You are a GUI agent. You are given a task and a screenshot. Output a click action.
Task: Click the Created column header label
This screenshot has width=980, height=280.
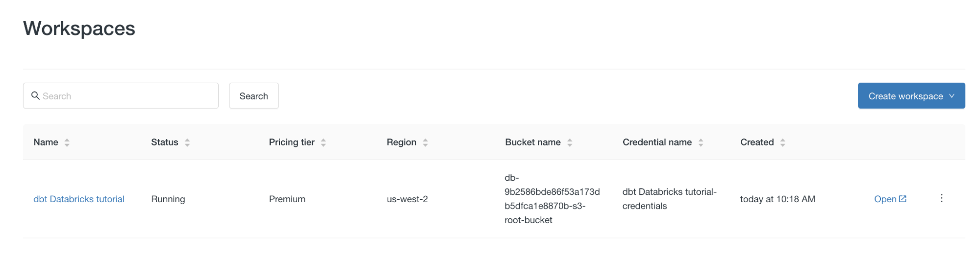click(x=757, y=142)
